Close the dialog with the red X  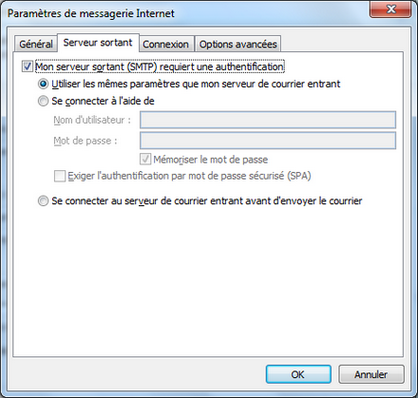pos(390,9)
